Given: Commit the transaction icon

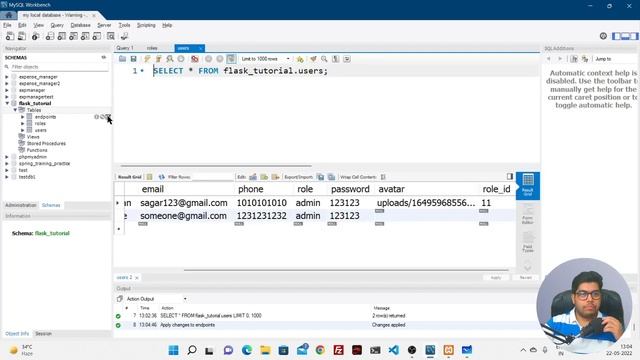Looking at the screenshot, I should 209,59.
